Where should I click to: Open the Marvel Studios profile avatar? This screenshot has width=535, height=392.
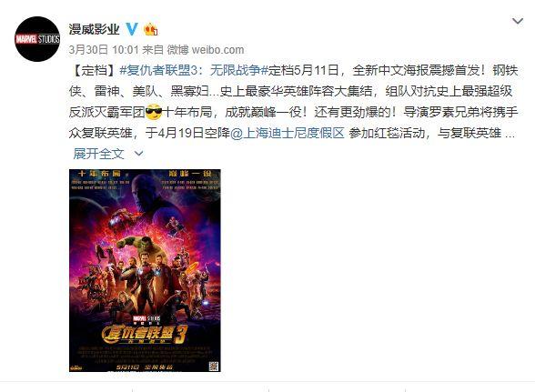37,39
